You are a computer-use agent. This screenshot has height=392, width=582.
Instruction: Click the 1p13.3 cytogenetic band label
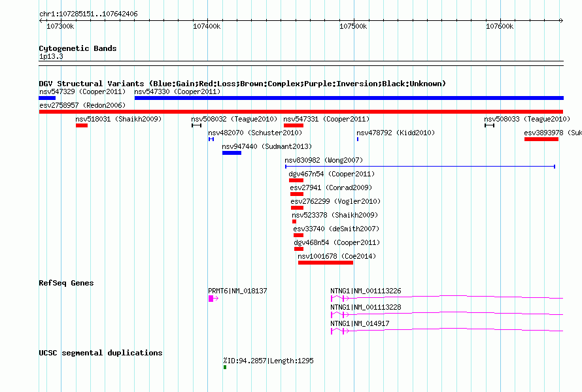click(51, 57)
